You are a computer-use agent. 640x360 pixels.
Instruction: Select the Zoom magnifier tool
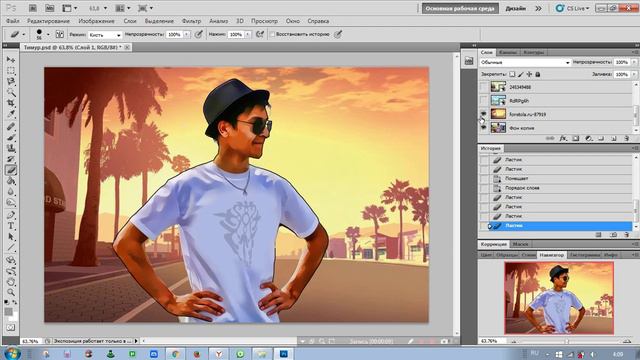click(11, 292)
